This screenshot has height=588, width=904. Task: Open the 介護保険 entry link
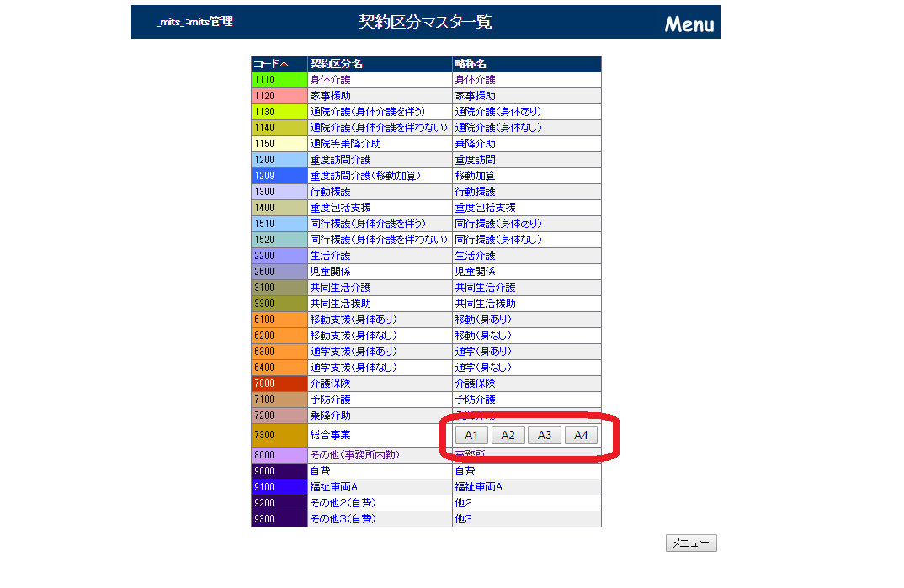click(x=330, y=384)
